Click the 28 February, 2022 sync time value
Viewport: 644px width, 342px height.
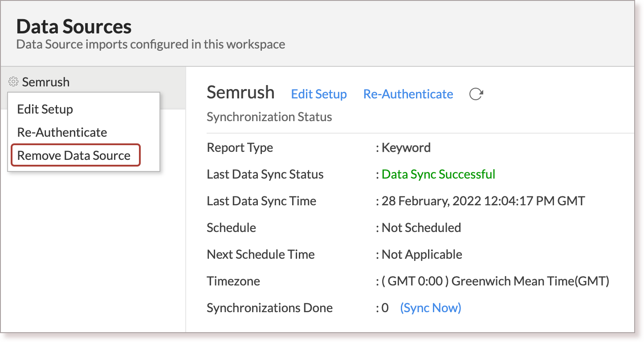483,201
